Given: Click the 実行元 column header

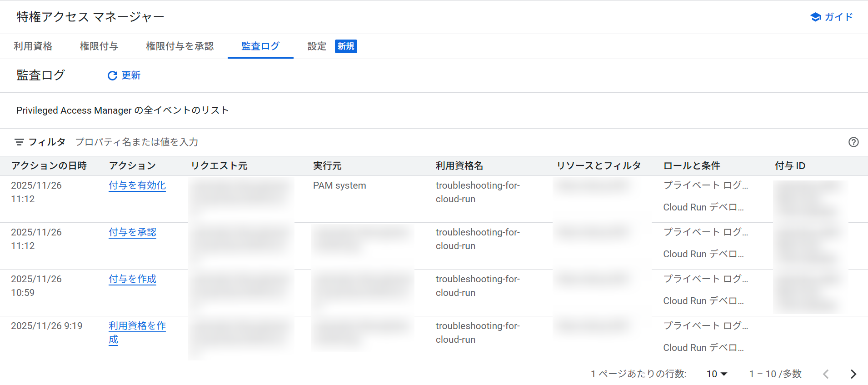Looking at the screenshot, I should pos(327,166).
